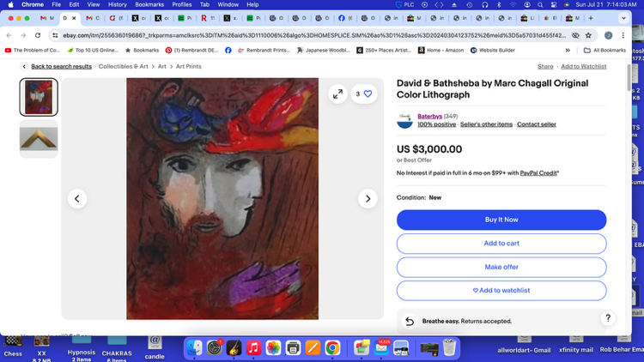
Task: Open Pages app from the Dock
Action: [313, 348]
